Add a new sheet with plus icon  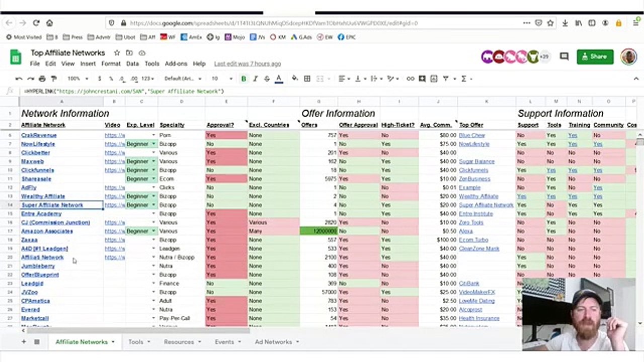click(23, 342)
